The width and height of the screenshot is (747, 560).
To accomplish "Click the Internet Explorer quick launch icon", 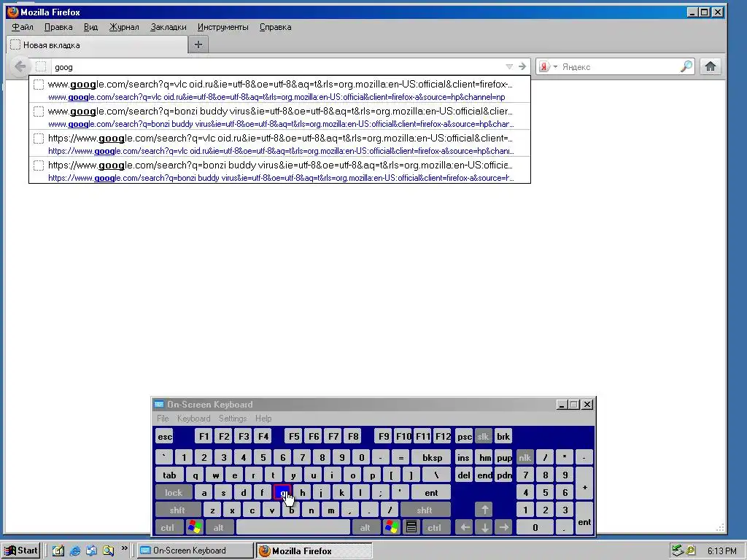I will pyautogui.click(x=75, y=551).
